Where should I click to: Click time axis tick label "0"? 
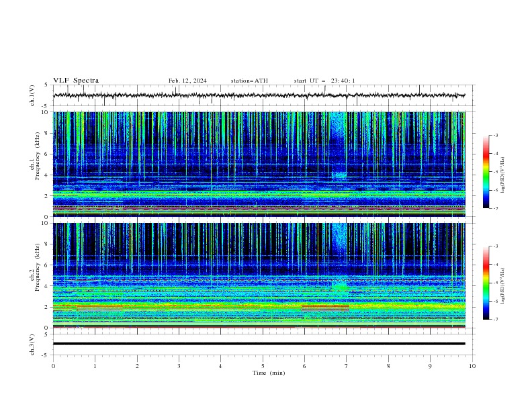pyautogui.click(x=53, y=366)
